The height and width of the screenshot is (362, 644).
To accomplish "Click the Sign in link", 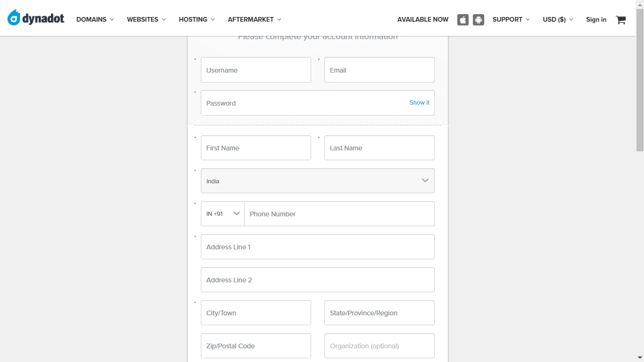I will [x=596, y=19].
